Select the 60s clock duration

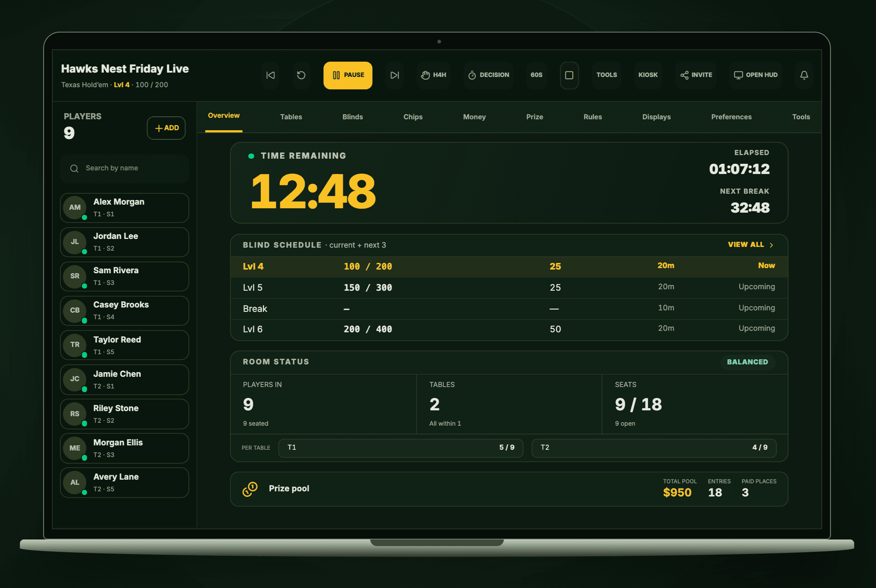click(x=536, y=76)
